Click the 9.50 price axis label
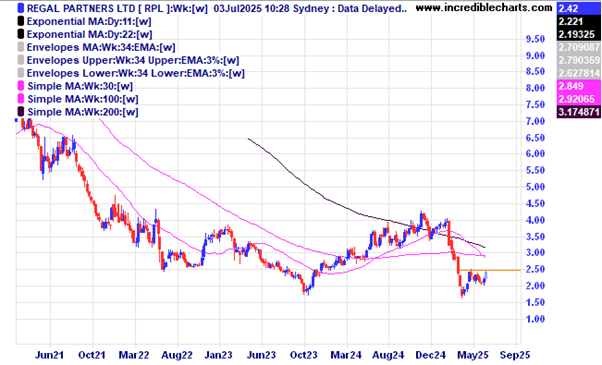Viewport: 602px width, 365px height. click(x=535, y=39)
